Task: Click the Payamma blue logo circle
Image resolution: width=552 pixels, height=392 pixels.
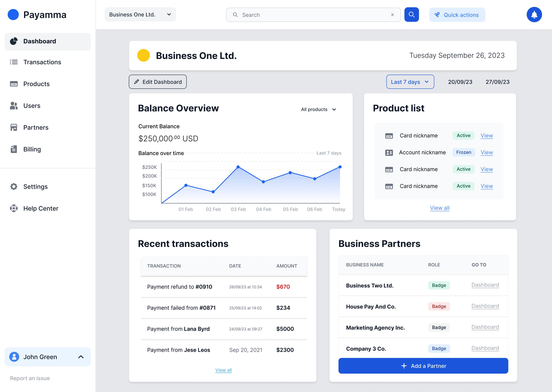Action: click(13, 15)
